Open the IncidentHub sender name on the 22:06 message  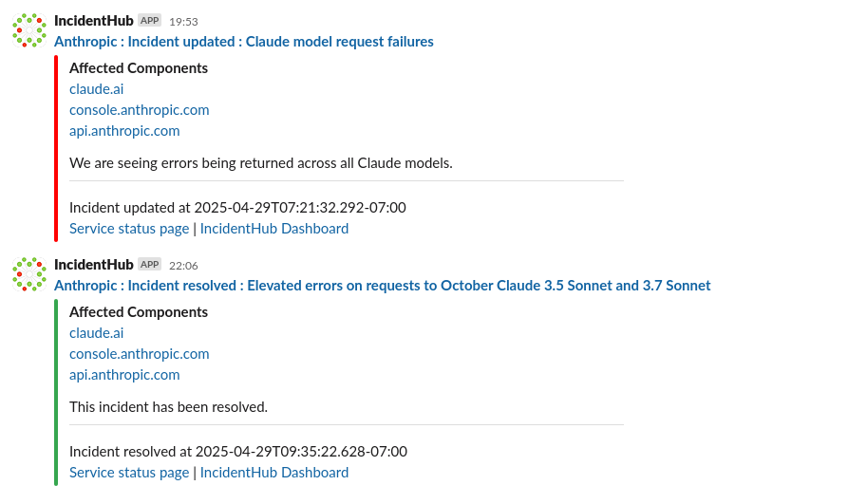point(94,264)
